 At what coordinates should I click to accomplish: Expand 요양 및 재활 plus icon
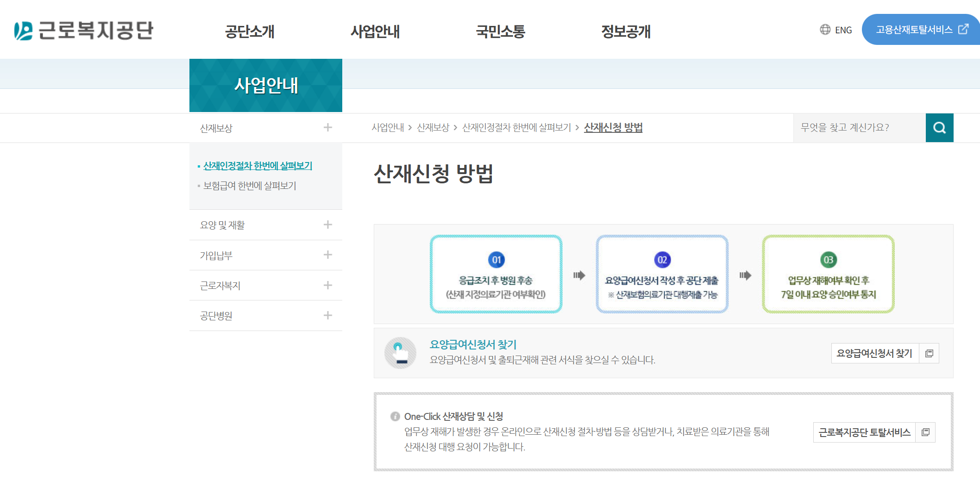328,225
